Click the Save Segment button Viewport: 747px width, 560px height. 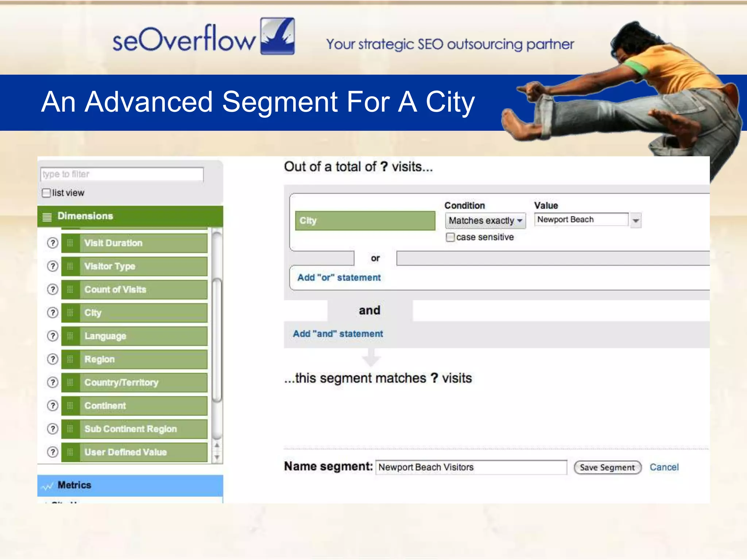607,467
